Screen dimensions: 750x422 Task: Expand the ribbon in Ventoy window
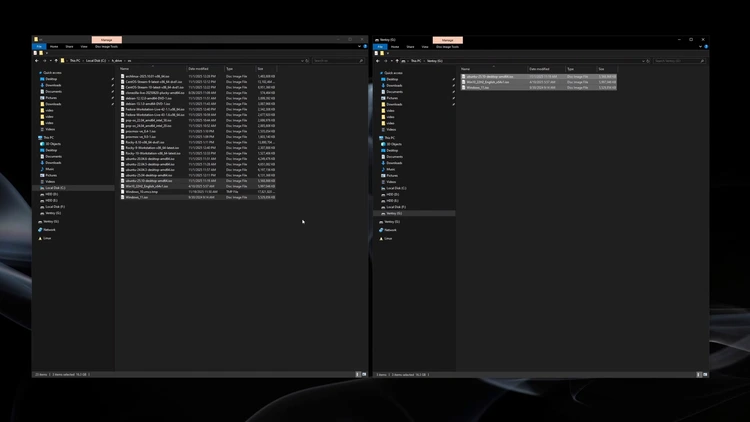point(700,46)
